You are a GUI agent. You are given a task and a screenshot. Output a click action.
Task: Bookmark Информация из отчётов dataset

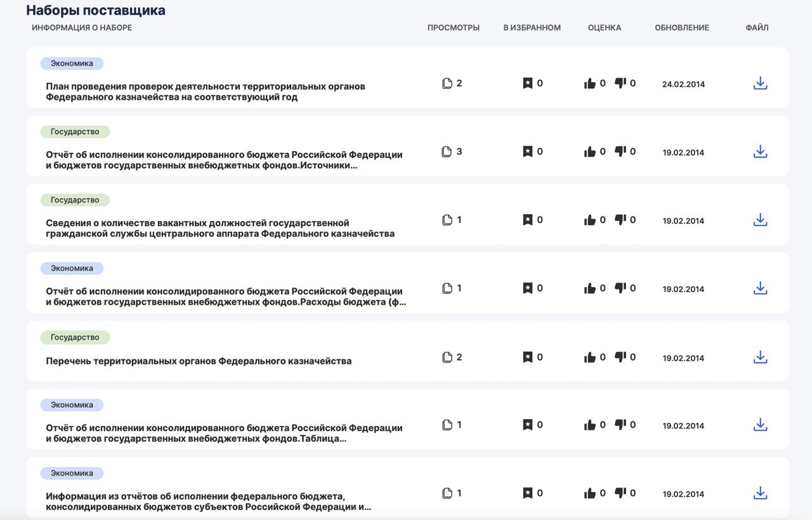pos(527,493)
